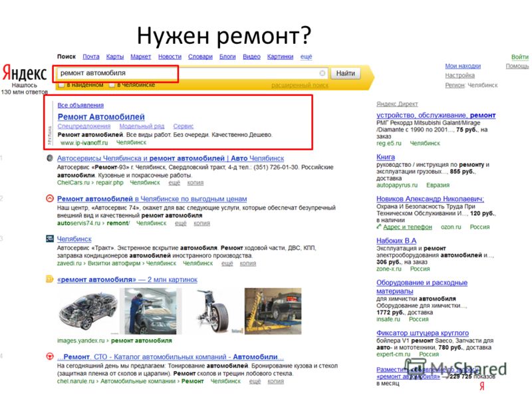Image resolution: width=532 pixels, height=399 pixels.
Task: Click the yellow images icon beside «ремонт автомобиля»
Action: [50, 279]
